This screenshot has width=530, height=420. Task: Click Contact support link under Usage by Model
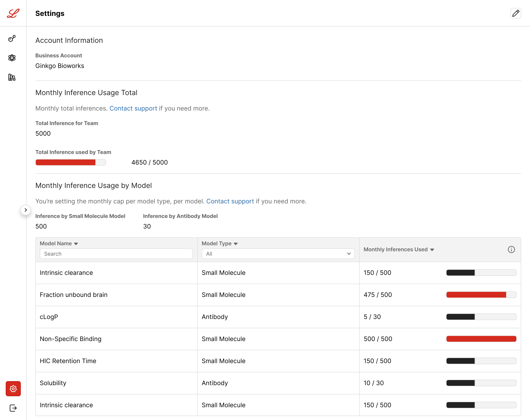(230, 201)
